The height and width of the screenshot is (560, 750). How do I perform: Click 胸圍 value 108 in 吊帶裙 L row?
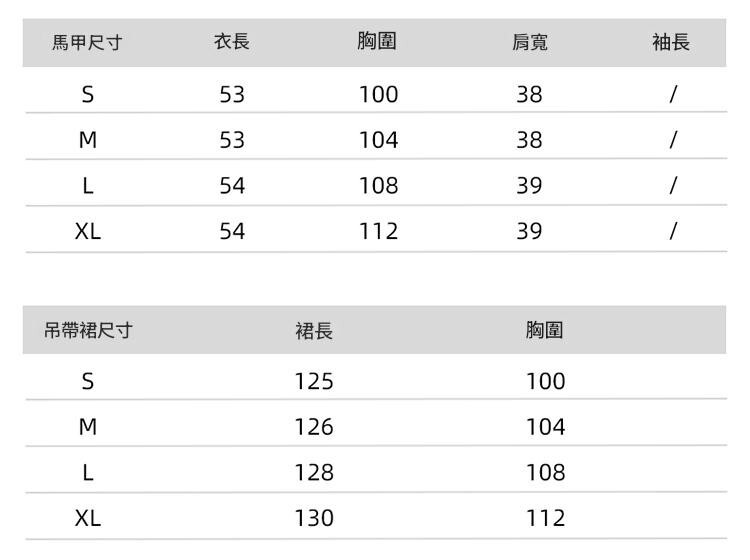[x=545, y=473]
